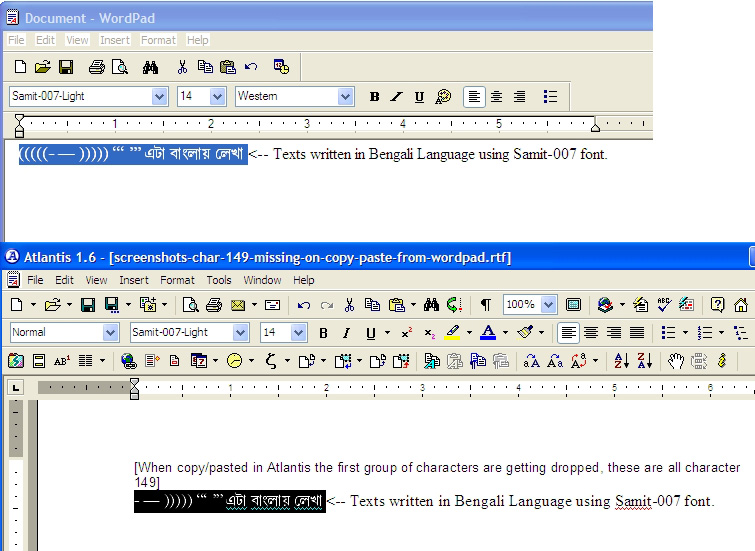Click Print Preview icon in Atlantis

[x=190, y=304]
